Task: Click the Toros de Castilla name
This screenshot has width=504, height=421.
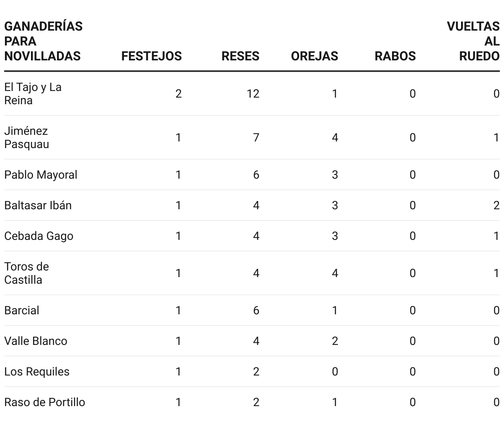Action: click(x=27, y=273)
